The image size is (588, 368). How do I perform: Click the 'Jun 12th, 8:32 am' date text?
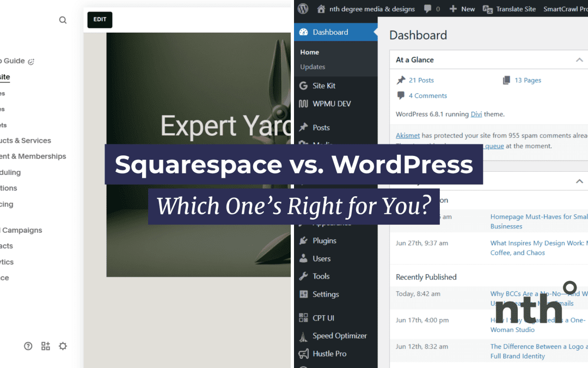click(x=422, y=346)
